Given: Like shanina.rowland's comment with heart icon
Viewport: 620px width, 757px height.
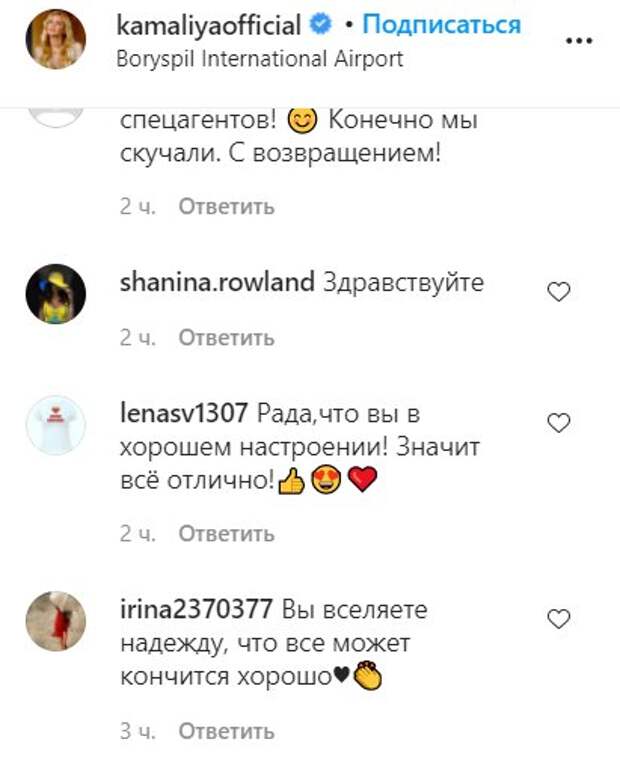Looking at the screenshot, I should (x=559, y=292).
